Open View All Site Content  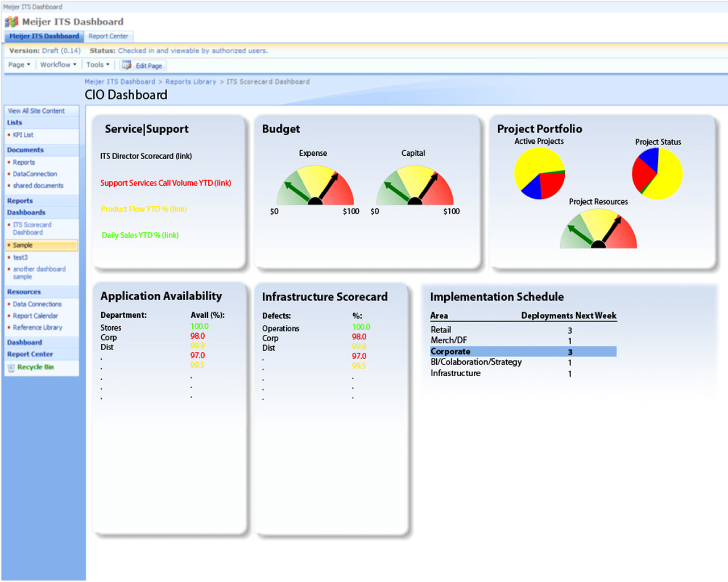[x=36, y=111]
